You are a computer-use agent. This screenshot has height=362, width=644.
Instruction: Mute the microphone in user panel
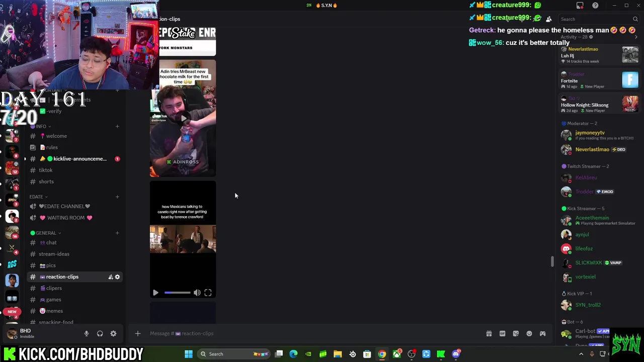tap(86, 333)
